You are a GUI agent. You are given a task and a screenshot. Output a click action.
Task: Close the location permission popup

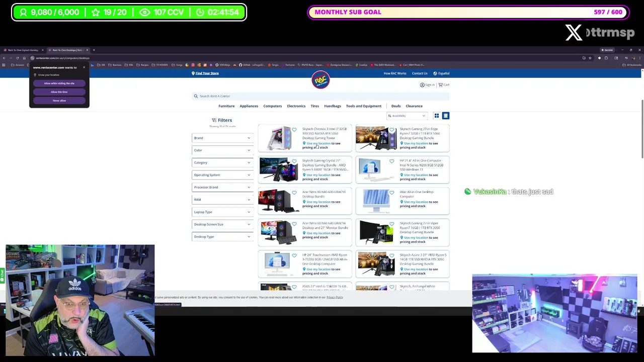(84, 67)
